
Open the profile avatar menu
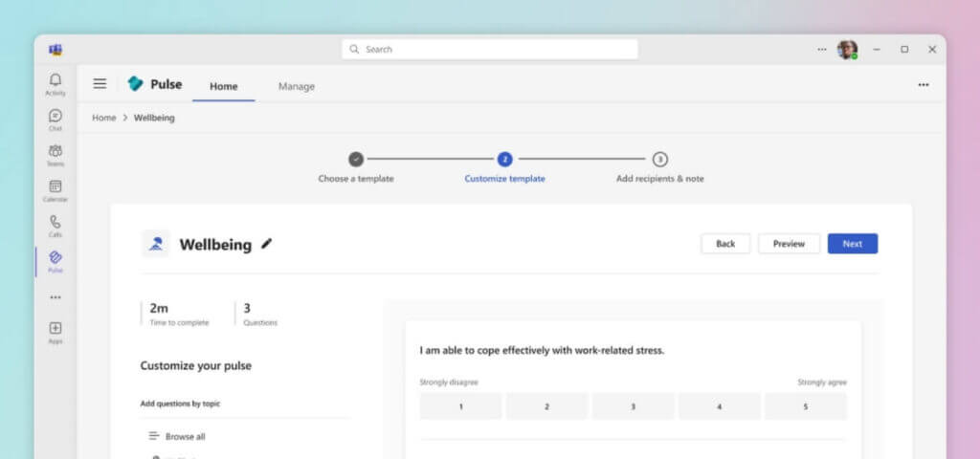[848, 50]
